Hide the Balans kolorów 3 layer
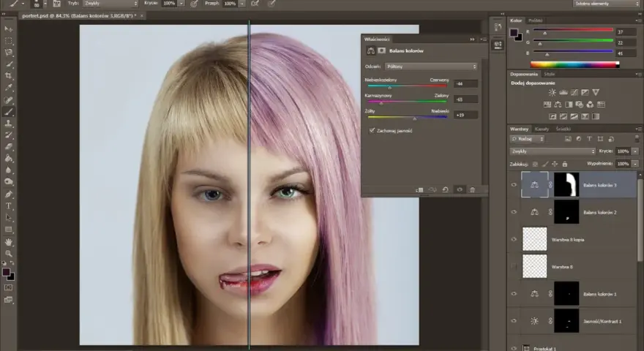The width and height of the screenshot is (644, 351). pyautogui.click(x=514, y=185)
